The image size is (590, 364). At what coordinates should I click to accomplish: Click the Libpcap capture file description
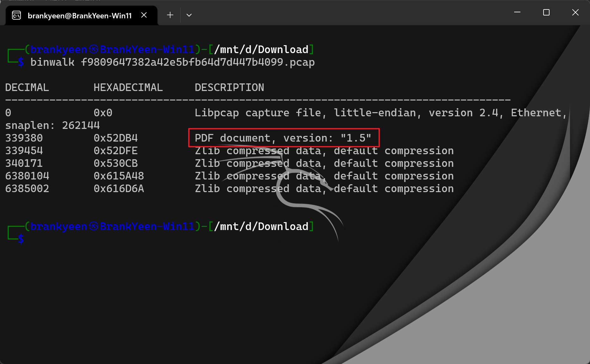click(x=381, y=113)
